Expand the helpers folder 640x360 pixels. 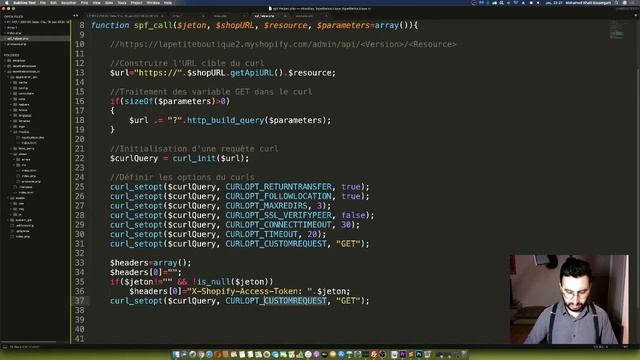pos(11,104)
